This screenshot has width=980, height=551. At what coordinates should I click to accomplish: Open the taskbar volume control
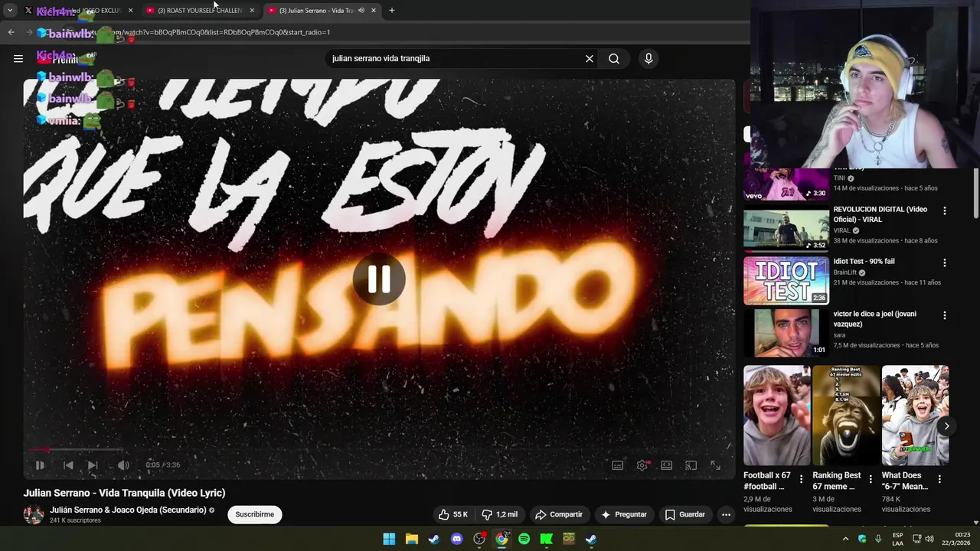click(x=929, y=539)
